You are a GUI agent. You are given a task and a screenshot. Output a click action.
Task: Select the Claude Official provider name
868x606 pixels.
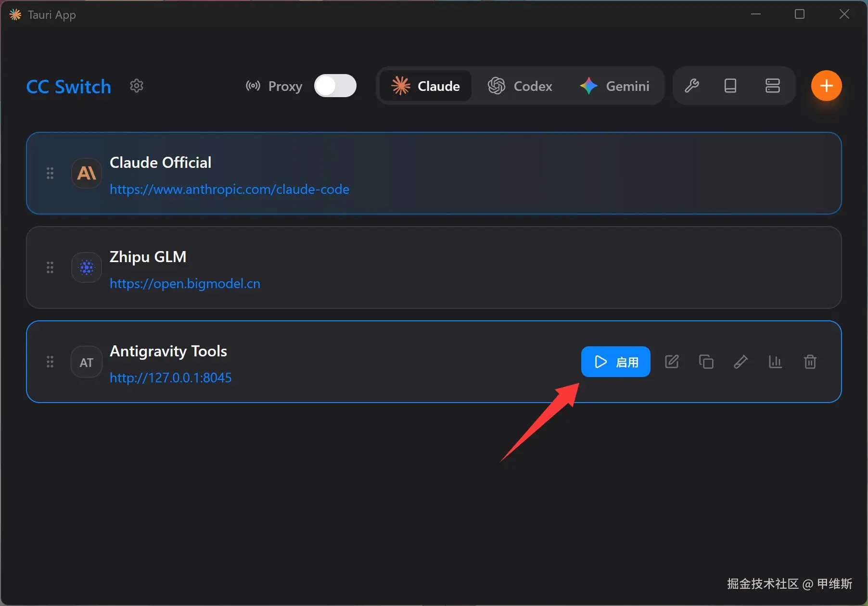[161, 163]
